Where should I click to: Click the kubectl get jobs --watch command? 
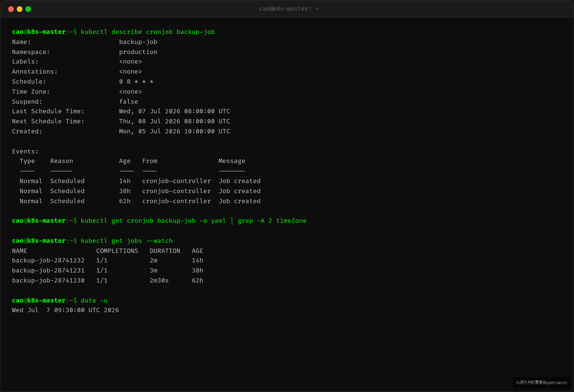click(127, 241)
